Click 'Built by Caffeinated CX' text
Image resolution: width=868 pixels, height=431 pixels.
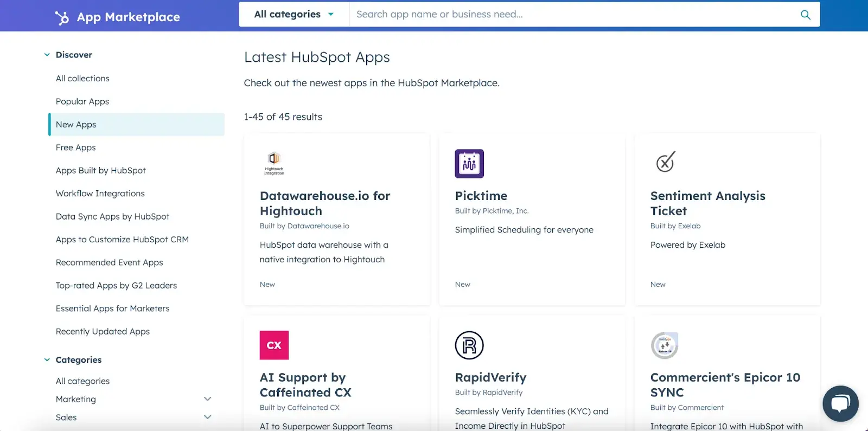point(299,408)
